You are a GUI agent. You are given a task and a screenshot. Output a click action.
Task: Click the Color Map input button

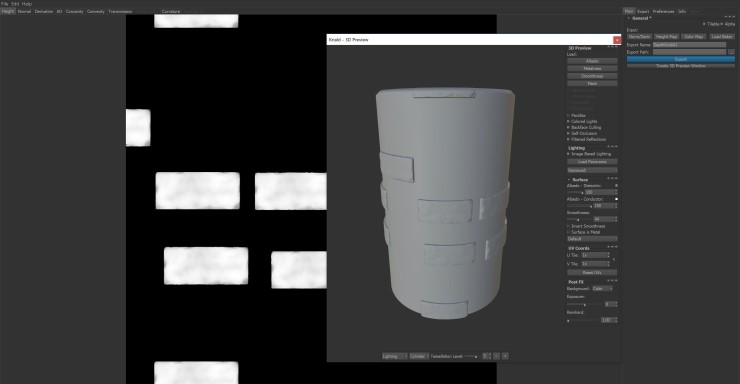click(693, 37)
